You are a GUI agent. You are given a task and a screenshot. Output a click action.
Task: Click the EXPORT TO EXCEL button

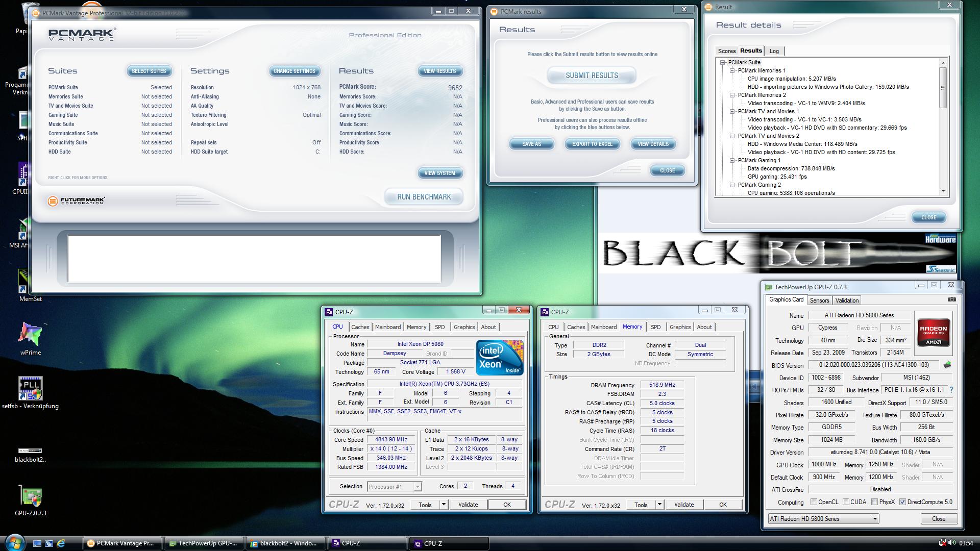(592, 144)
